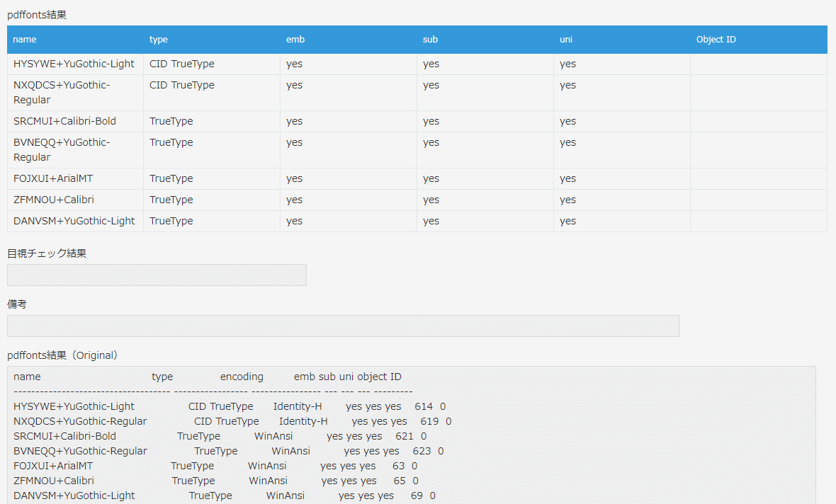Click the 備考 input field
This screenshot has width=836, height=504.
click(343, 326)
